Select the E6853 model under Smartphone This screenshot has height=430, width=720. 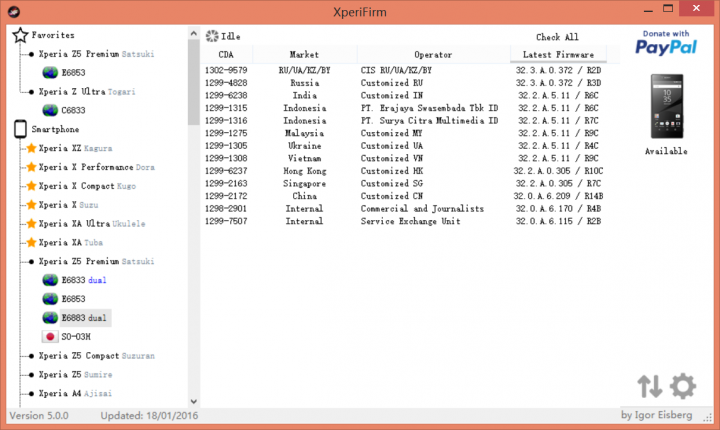[73, 299]
